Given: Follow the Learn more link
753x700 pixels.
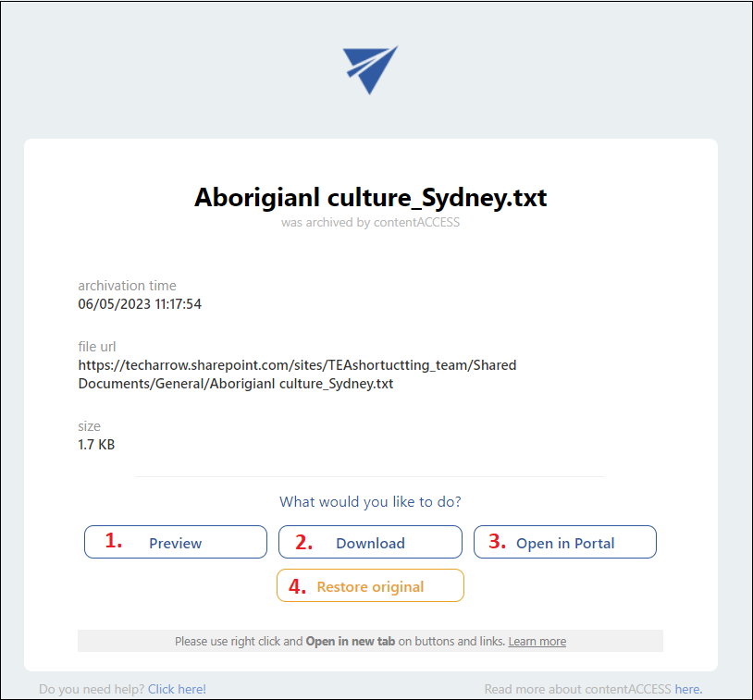Looking at the screenshot, I should [x=537, y=641].
